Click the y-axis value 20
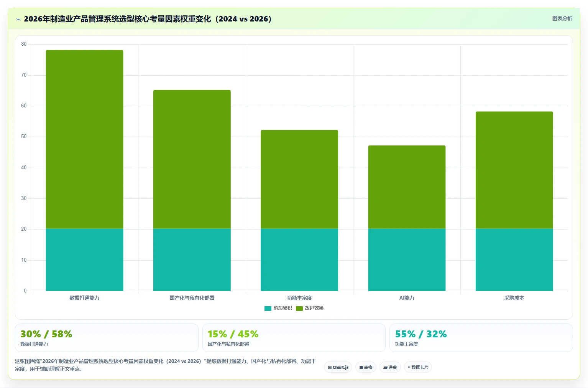The image size is (588, 388). coord(24,229)
